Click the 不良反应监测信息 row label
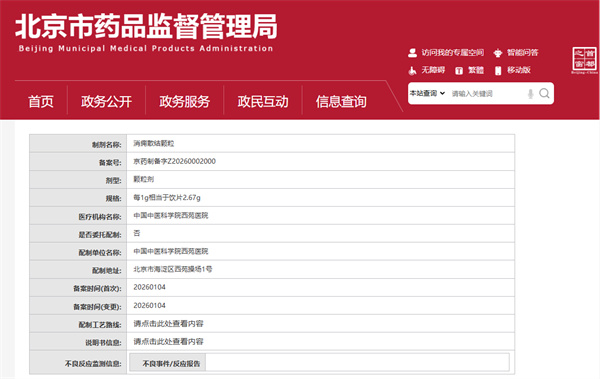The height and width of the screenshot is (379, 600). pos(93,364)
